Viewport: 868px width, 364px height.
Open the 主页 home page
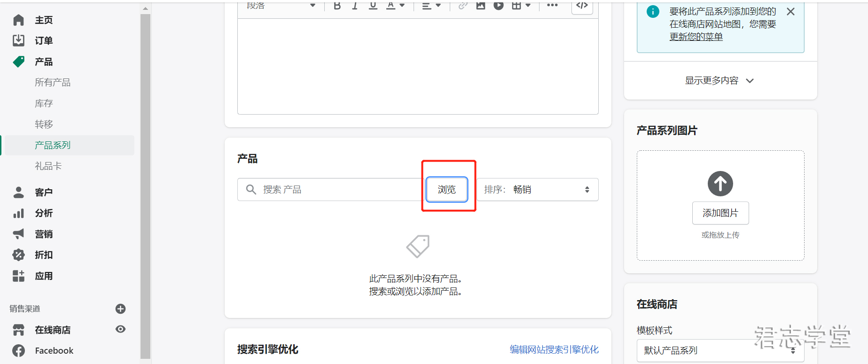click(44, 20)
